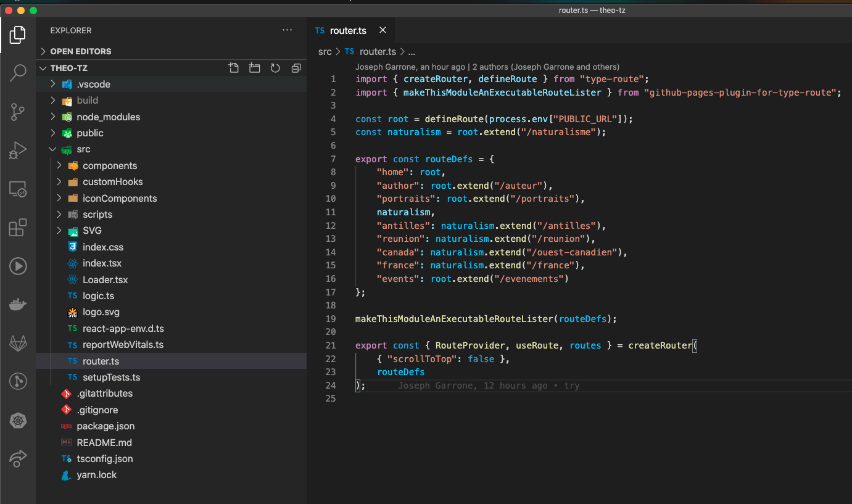Open the GitLab view in activity bar
Image resolution: width=852 pixels, height=504 pixels.
point(17,344)
